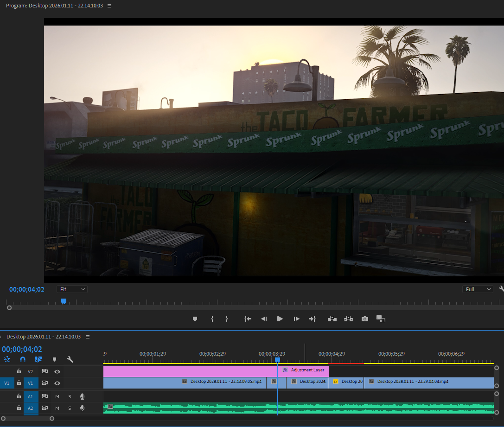Toggle insert sequences as nests icon
504x427 pixels.
pos(7,359)
